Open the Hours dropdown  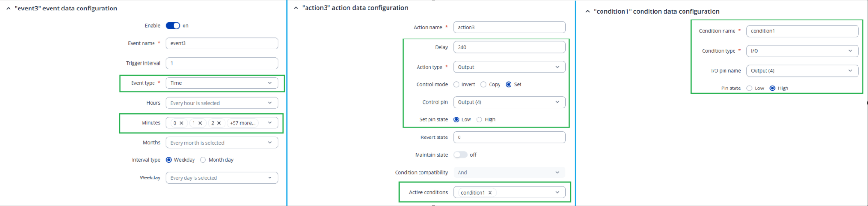point(222,103)
